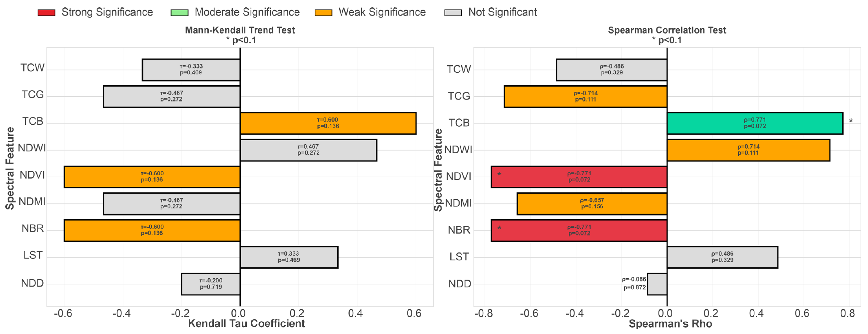Screen dimensions: 868x334
Task: Select the orange NDVI bar in Mann-Kendall chart
Action: 152,177
